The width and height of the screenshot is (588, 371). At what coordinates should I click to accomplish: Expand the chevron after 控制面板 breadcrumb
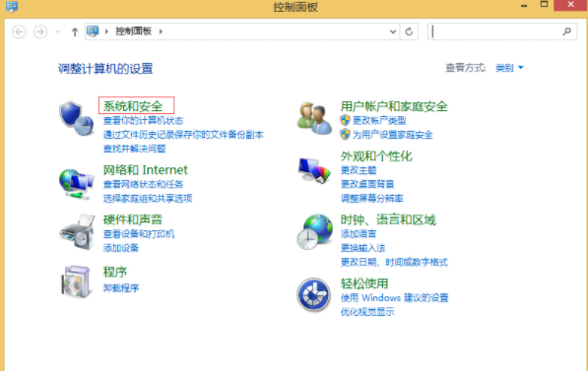click(161, 31)
